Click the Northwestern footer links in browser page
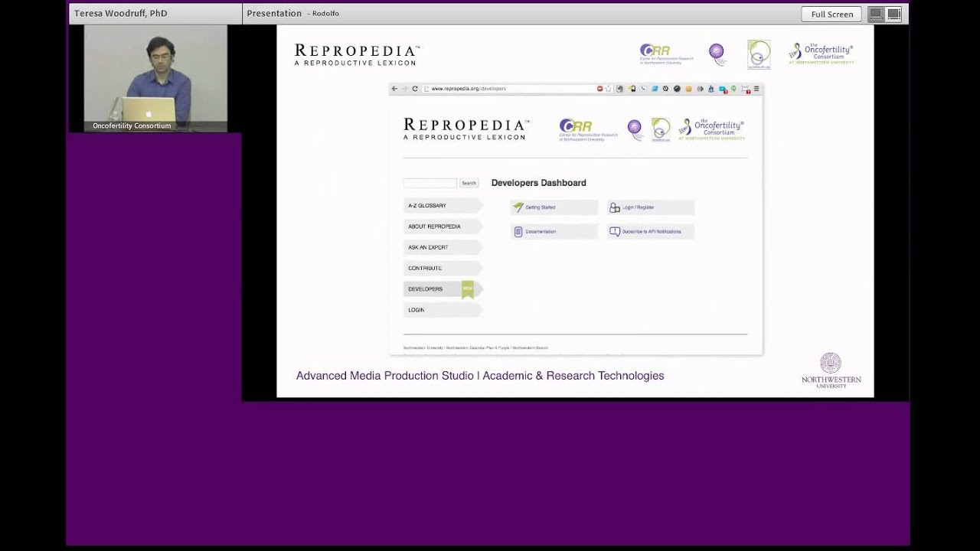This screenshot has height=551, width=980. click(x=475, y=348)
